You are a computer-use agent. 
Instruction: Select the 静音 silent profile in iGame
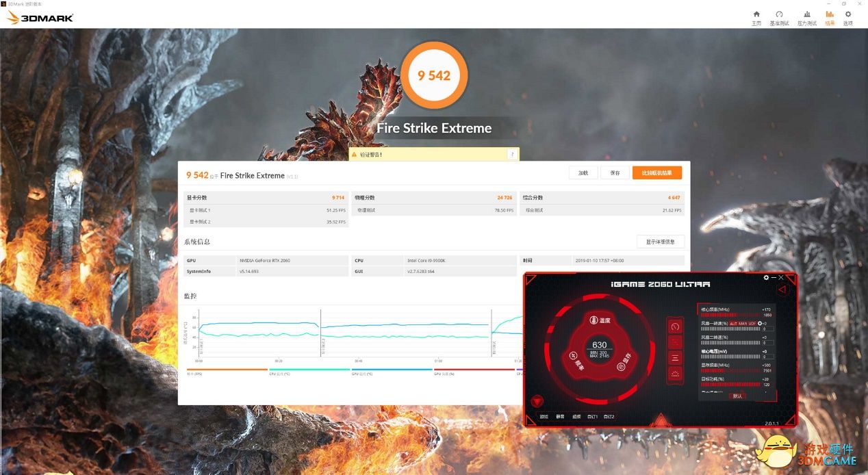point(560,416)
